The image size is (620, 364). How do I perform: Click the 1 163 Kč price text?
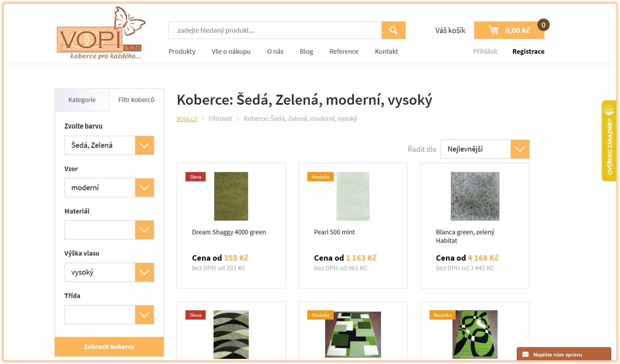[361, 258]
